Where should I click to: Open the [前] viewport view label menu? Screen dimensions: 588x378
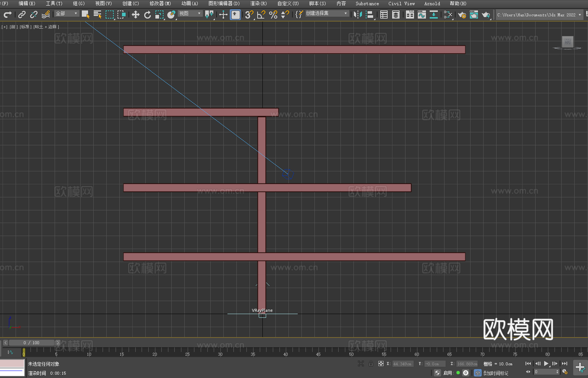click(x=14, y=27)
